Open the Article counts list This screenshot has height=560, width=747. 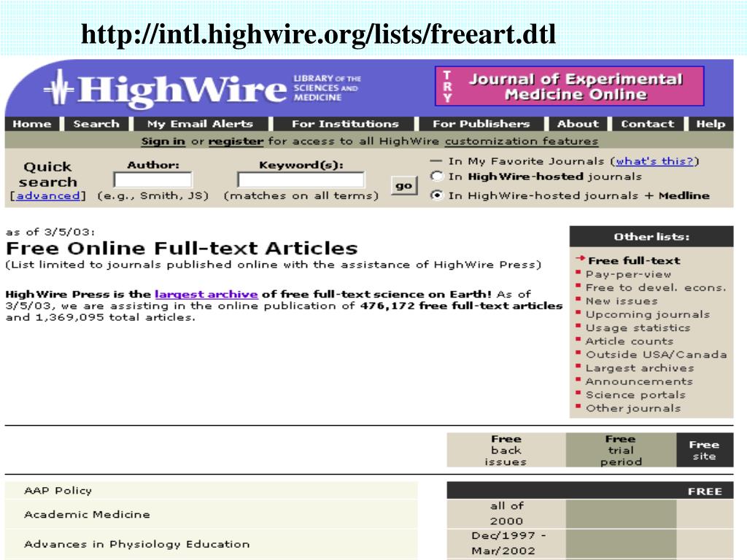pyautogui.click(x=629, y=341)
